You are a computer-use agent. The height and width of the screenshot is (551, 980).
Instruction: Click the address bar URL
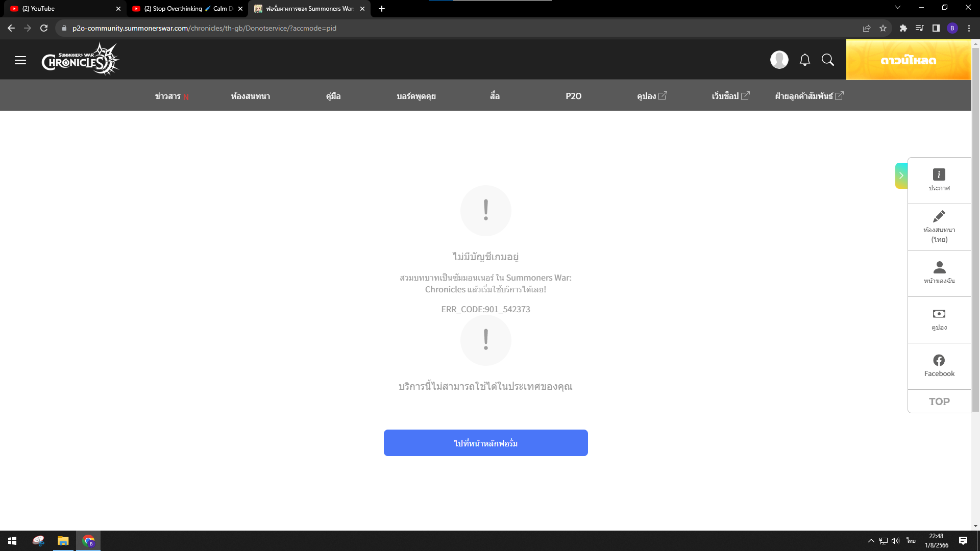(204, 28)
